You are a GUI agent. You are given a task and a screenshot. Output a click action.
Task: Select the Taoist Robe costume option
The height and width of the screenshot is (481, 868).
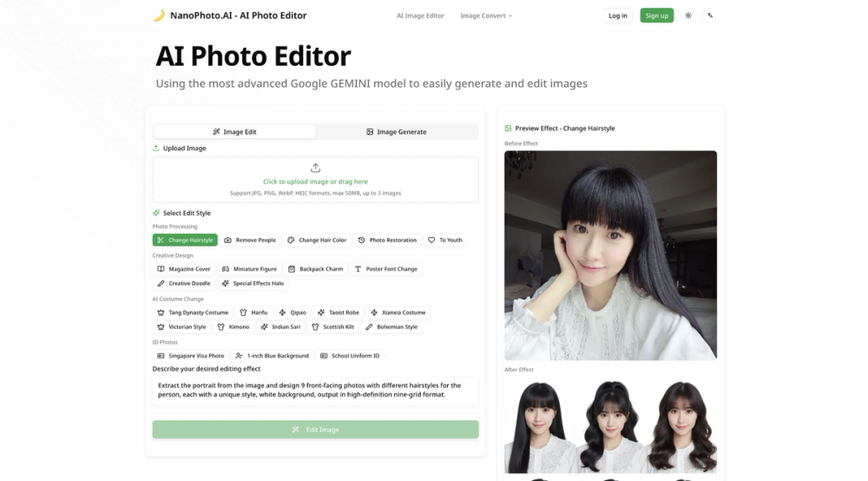coord(339,313)
